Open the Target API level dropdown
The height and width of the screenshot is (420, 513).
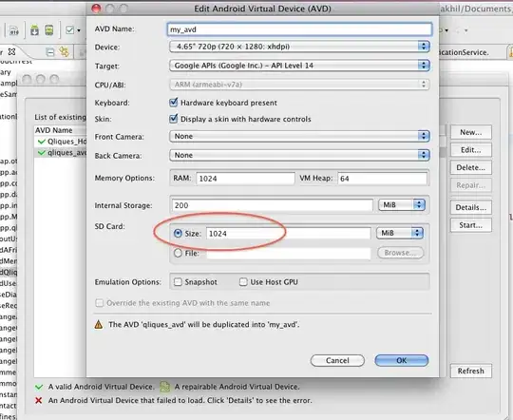point(299,66)
